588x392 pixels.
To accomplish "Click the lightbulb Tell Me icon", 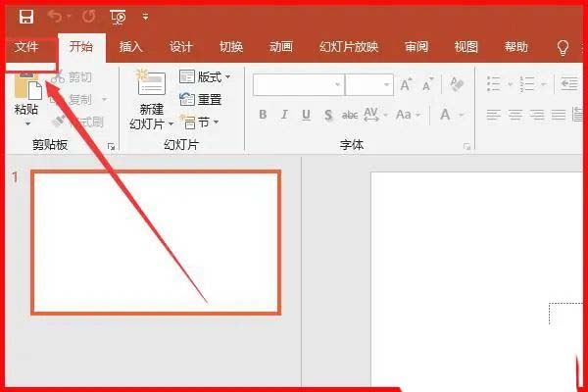I will coord(563,48).
